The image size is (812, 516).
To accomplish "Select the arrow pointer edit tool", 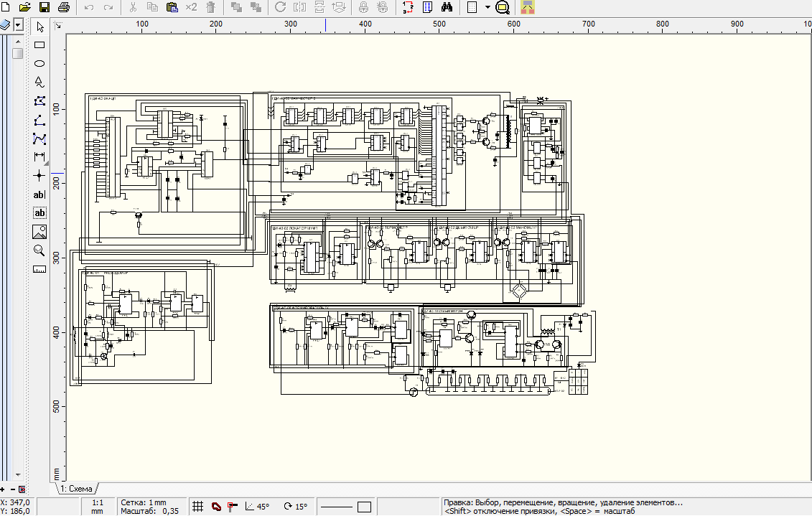I will pyautogui.click(x=40, y=27).
